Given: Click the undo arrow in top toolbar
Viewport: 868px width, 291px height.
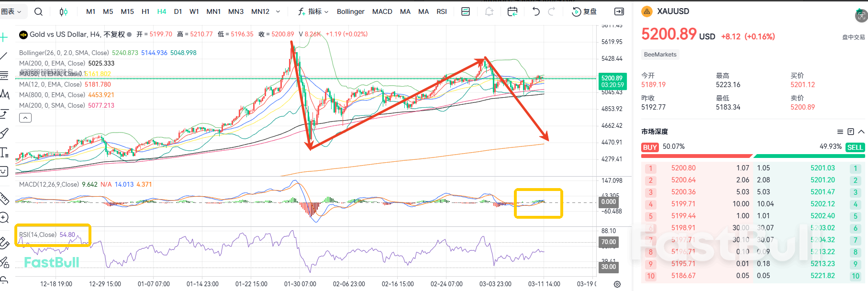Looking at the screenshot, I should (536, 11).
